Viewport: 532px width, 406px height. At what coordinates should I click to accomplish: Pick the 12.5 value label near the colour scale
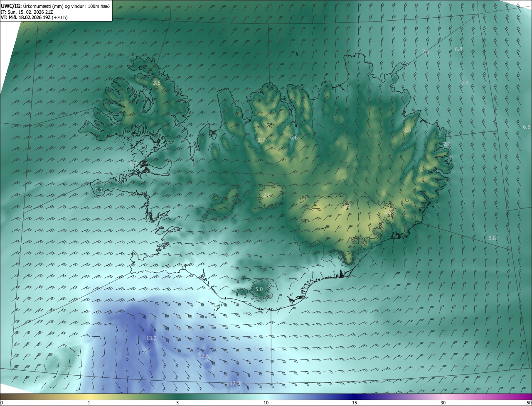tap(235, 384)
